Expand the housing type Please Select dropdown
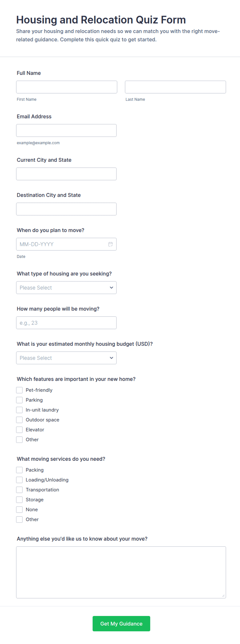The image size is (240, 644). pyautogui.click(x=66, y=287)
